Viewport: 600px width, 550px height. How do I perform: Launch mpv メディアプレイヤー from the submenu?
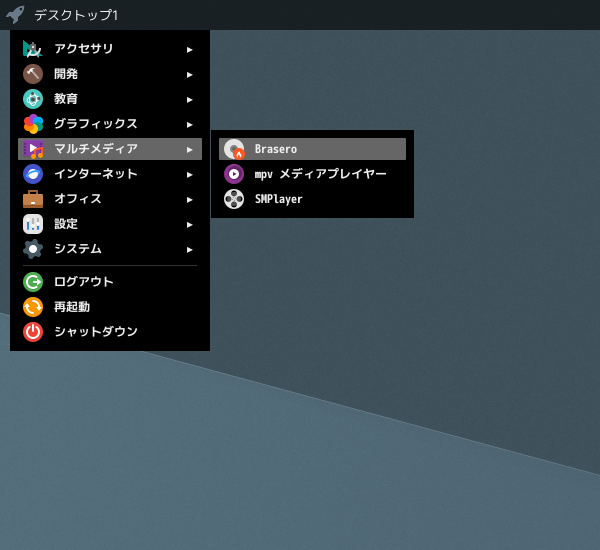pyautogui.click(x=312, y=174)
